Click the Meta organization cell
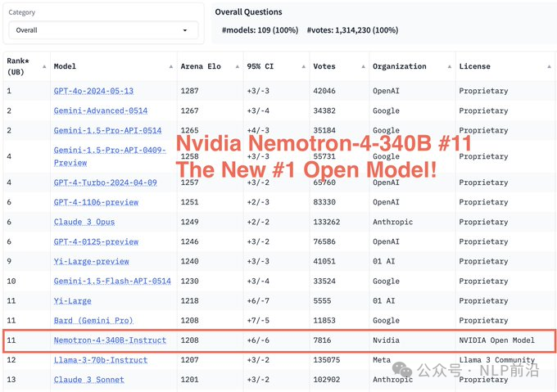 pyautogui.click(x=382, y=360)
